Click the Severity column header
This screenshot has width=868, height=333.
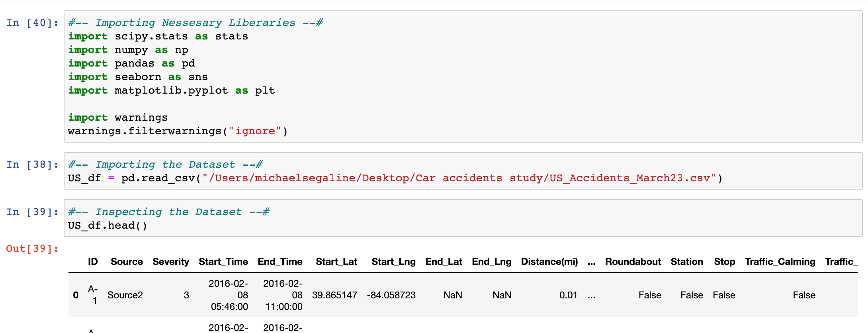click(170, 262)
